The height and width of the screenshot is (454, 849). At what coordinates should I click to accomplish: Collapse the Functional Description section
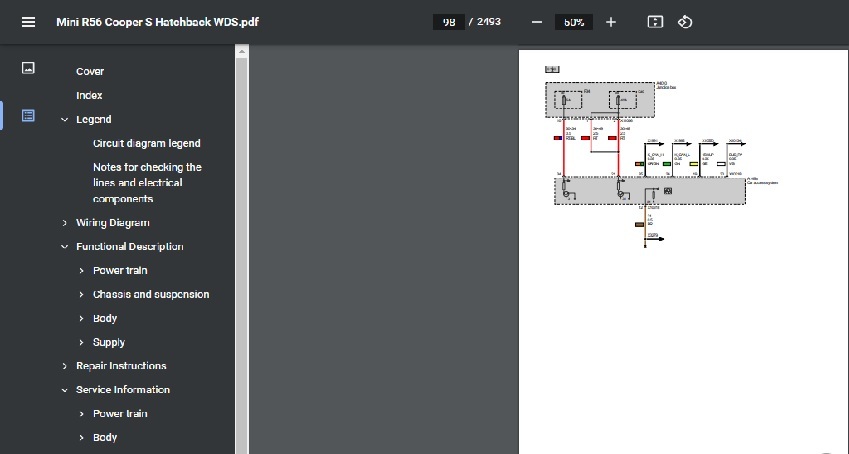coord(64,247)
